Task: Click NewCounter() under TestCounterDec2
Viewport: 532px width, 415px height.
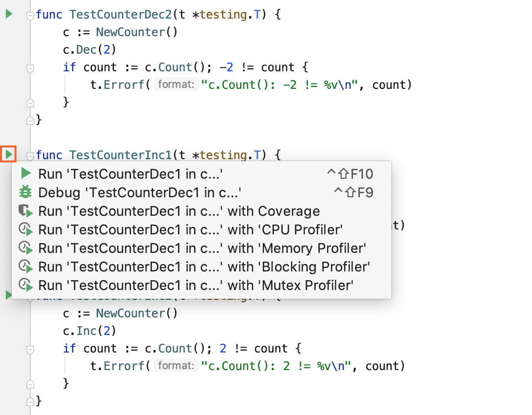Action: (137, 32)
